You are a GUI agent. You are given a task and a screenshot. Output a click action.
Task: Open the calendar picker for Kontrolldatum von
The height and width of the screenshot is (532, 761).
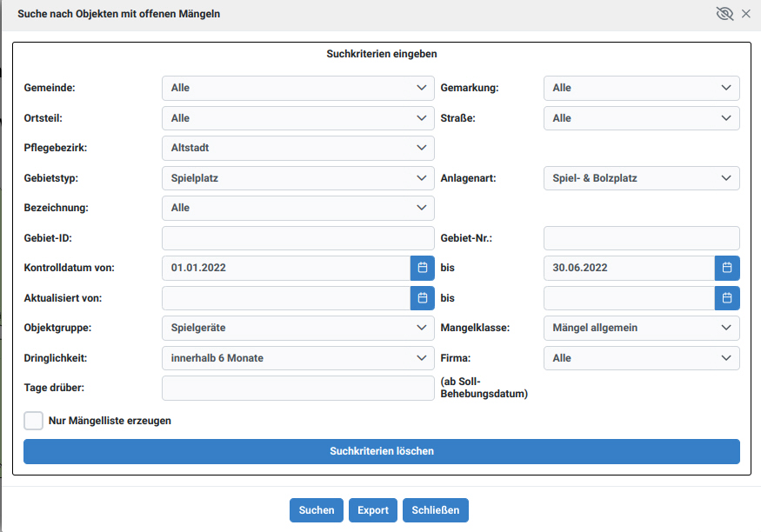422,268
